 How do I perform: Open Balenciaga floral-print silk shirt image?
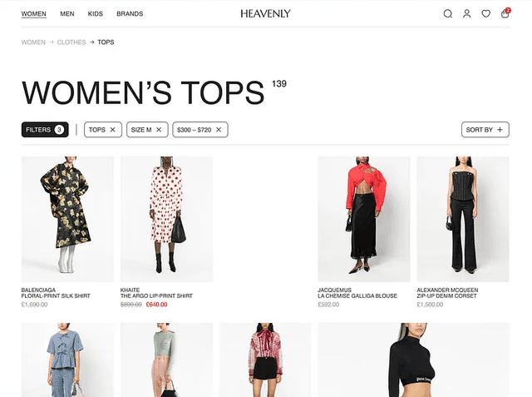point(67,219)
